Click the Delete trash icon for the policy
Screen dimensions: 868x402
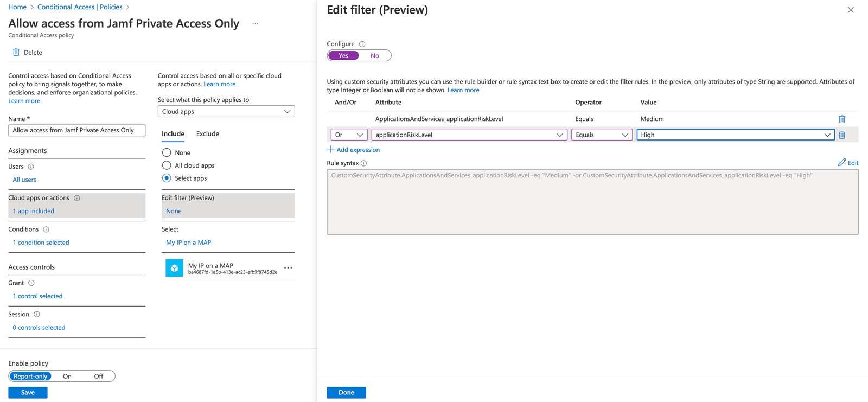pos(16,52)
